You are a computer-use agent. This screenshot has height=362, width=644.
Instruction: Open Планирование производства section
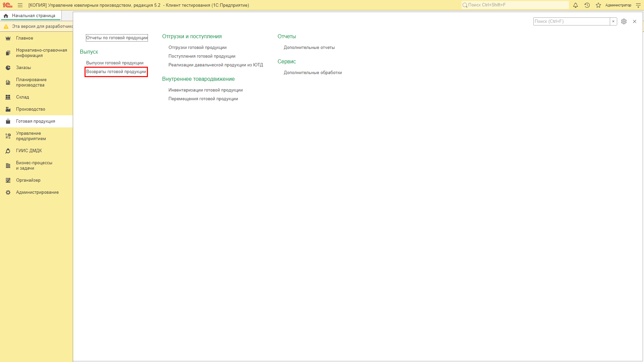pos(36,82)
